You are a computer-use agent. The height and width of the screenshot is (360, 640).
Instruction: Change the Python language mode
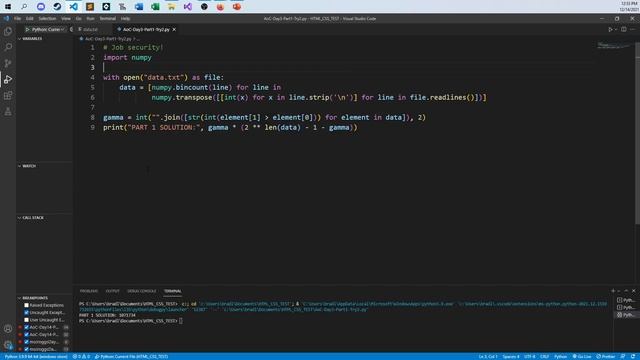(x=560, y=357)
